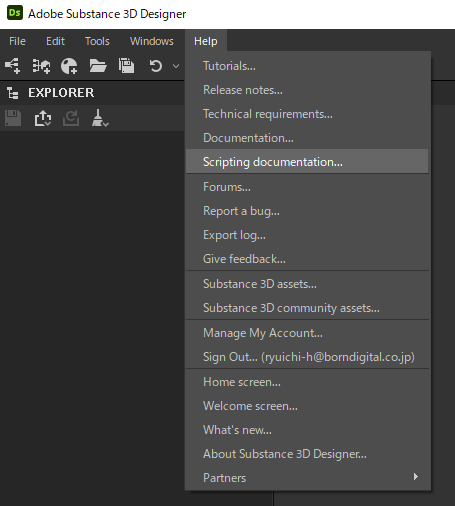The height and width of the screenshot is (506, 455).
Task: Open the File menu
Action: tap(17, 41)
